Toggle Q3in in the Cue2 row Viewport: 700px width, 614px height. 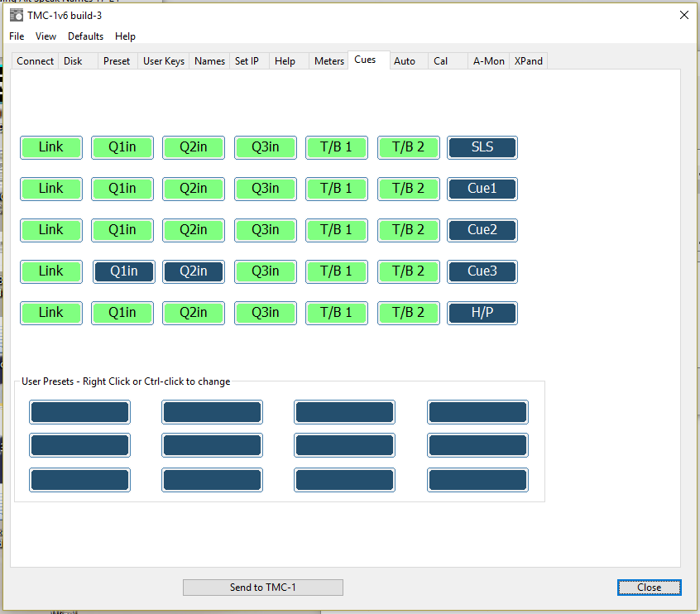pyautogui.click(x=265, y=230)
